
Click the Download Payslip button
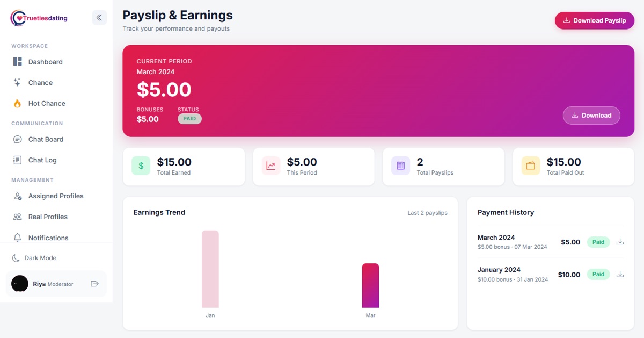(595, 20)
